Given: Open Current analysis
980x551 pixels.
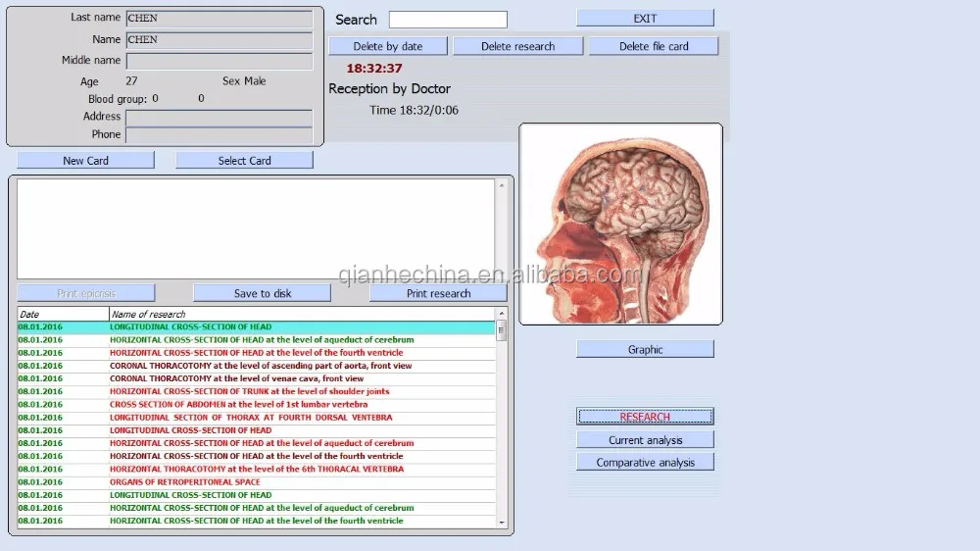Looking at the screenshot, I should (645, 440).
